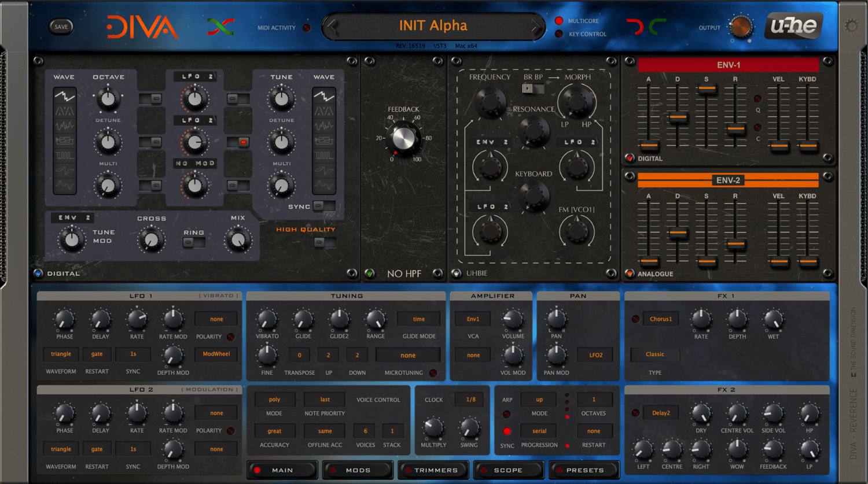Screen dimensions: 868x484
Task: Click the ENV-2 orange header bar
Action: (x=729, y=180)
